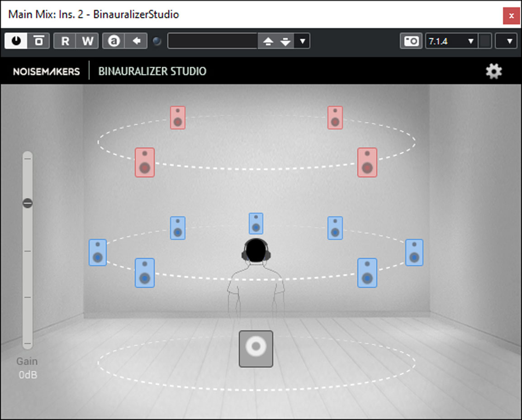Screen dimensions: 522x420
Task: Click the A/B settings switch icon
Action: click(114, 41)
